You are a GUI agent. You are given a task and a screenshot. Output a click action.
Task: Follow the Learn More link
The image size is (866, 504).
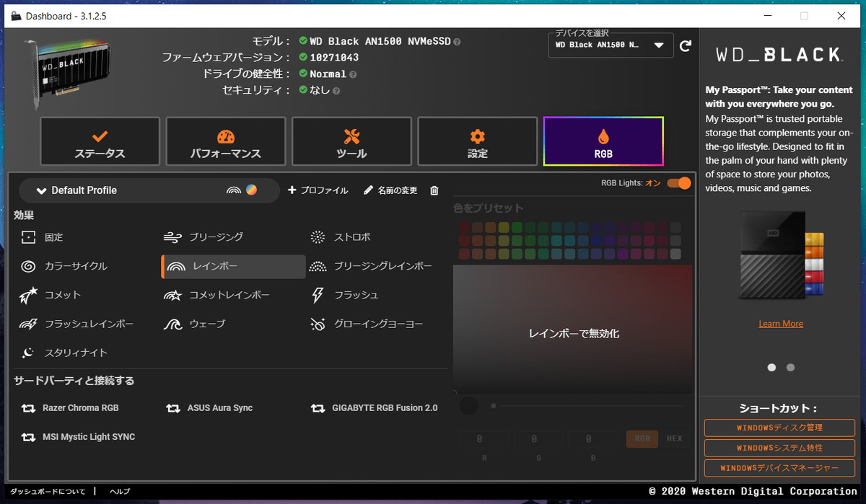[x=781, y=324]
